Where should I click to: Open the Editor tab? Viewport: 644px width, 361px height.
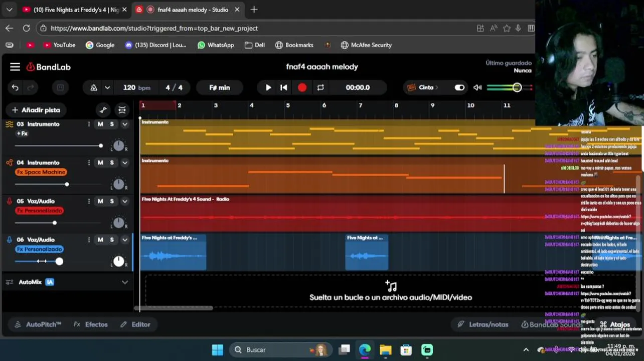point(135,324)
